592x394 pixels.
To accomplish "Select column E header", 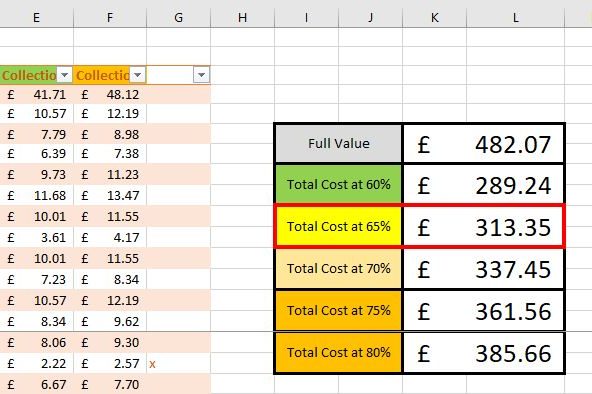I will click(37, 17).
